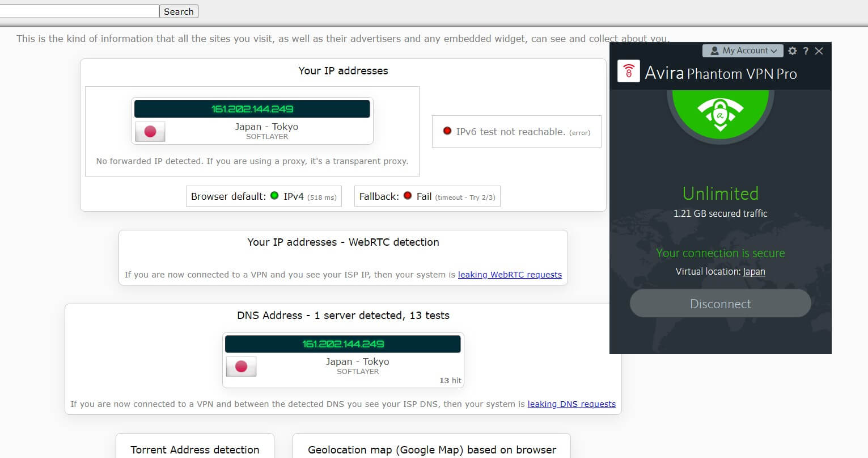Screen dimensions: 868x458
Task: Focus the search text field
Action: pyautogui.click(x=79, y=11)
